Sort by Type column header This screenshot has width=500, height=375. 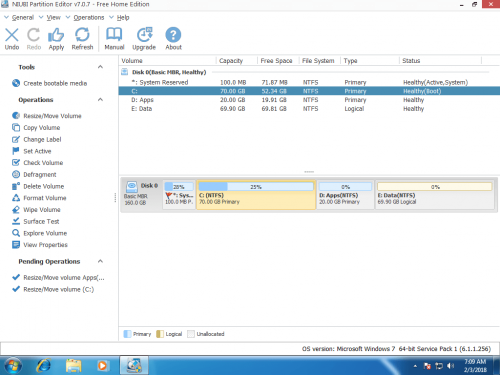pos(370,61)
